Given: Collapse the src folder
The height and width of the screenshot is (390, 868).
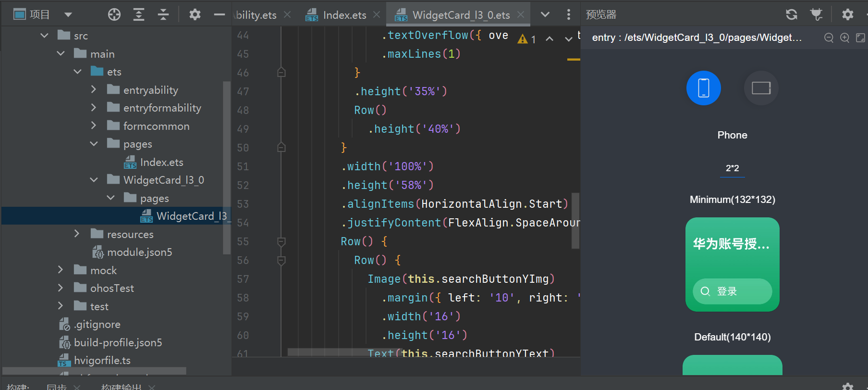Looking at the screenshot, I should pos(44,36).
